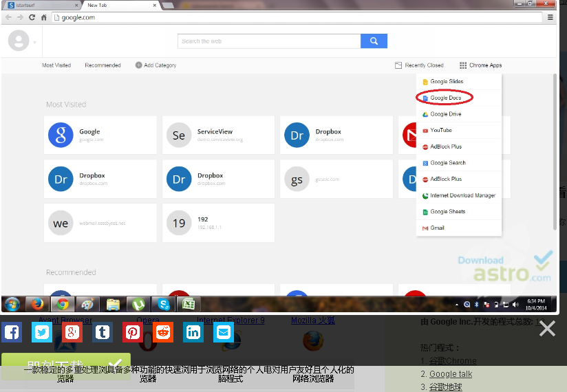Launch YouTube from apps list
This screenshot has height=392, width=567.
pos(459,131)
